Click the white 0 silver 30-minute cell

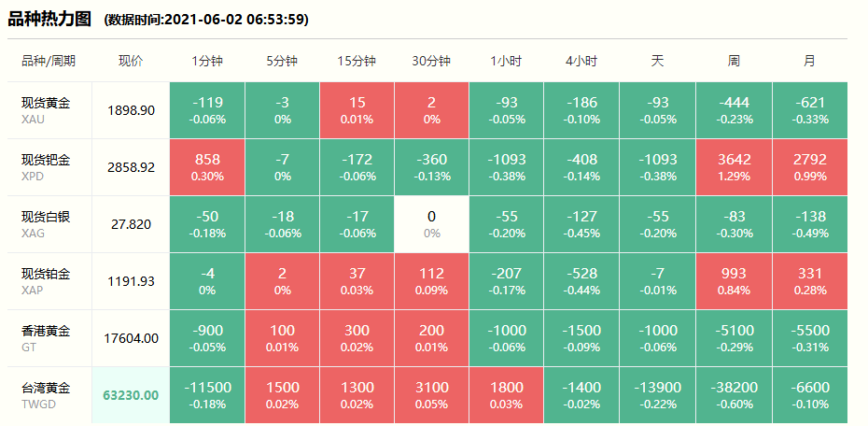[x=431, y=223]
